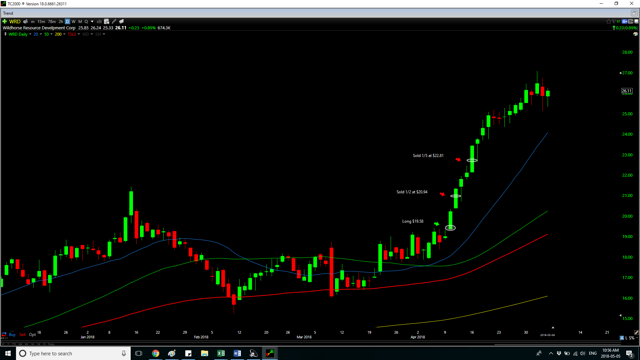Image resolution: width=640 pixels, height=360 pixels.
Task: Click the green plus add-indicator icon
Action: coord(4,21)
